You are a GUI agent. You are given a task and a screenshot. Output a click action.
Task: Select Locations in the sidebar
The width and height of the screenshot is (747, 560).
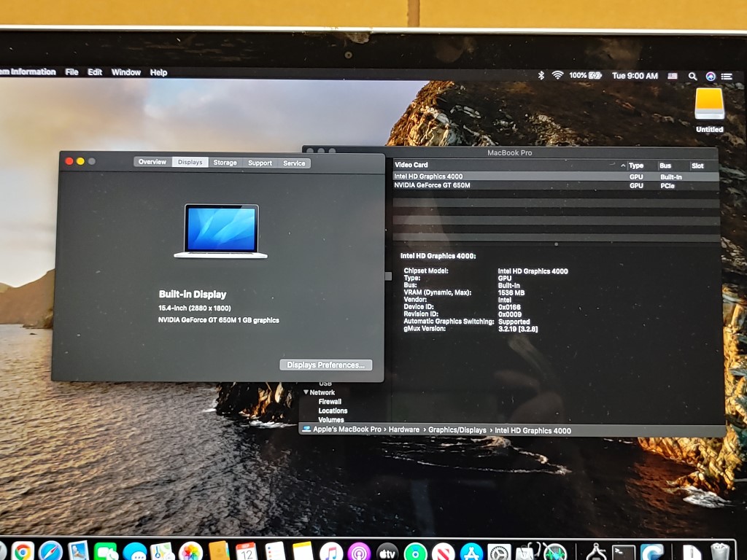(333, 411)
